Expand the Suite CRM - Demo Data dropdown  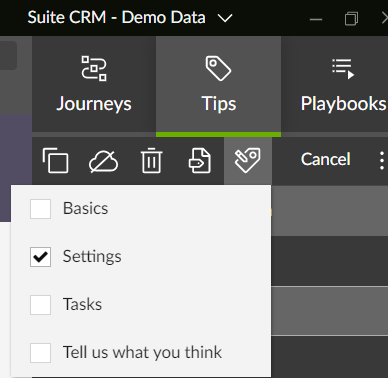click(x=225, y=18)
